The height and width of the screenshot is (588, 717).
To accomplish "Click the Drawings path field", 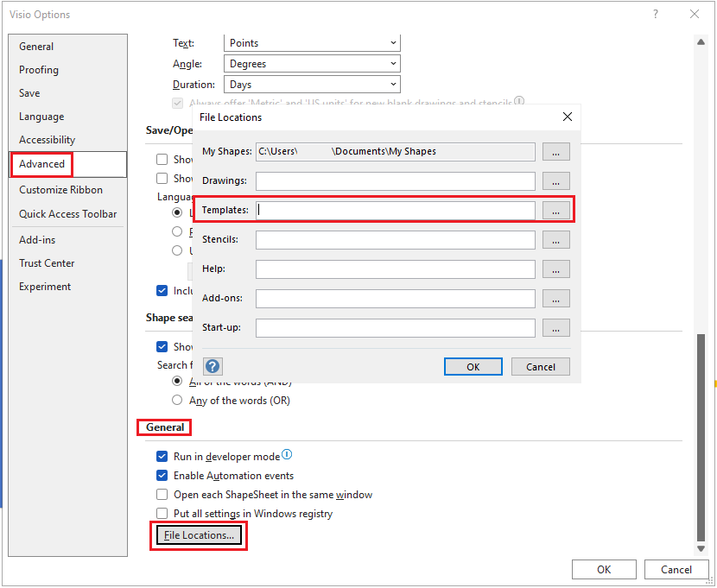I will (x=396, y=181).
